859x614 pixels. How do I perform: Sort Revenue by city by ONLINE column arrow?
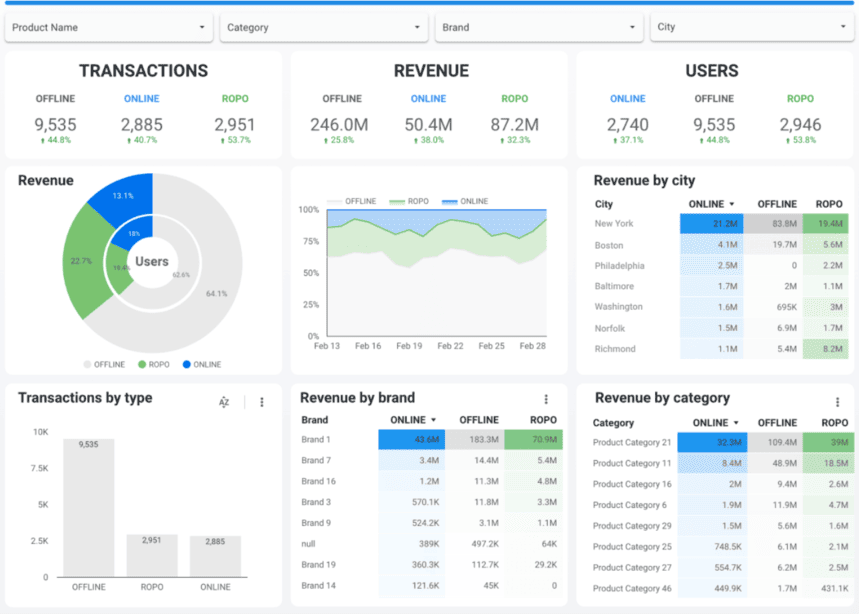tap(732, 204)
